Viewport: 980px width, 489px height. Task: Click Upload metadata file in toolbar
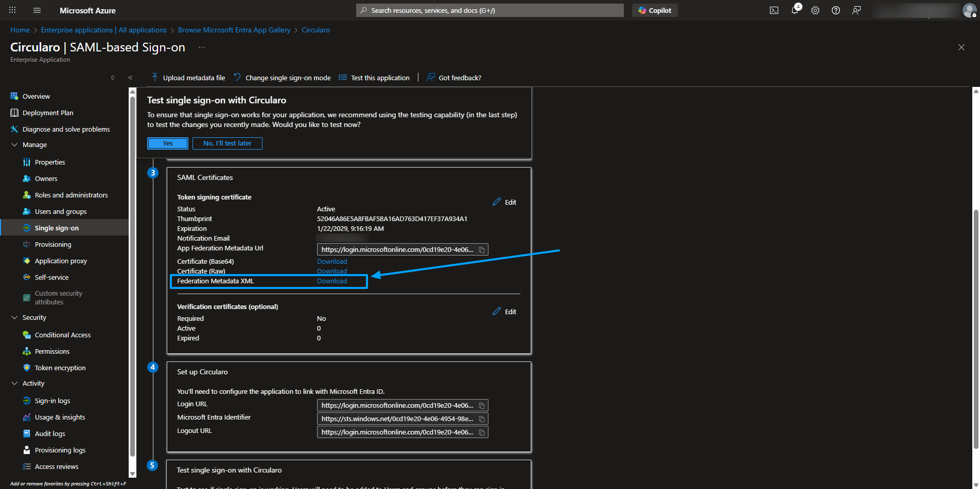point(188,78)
